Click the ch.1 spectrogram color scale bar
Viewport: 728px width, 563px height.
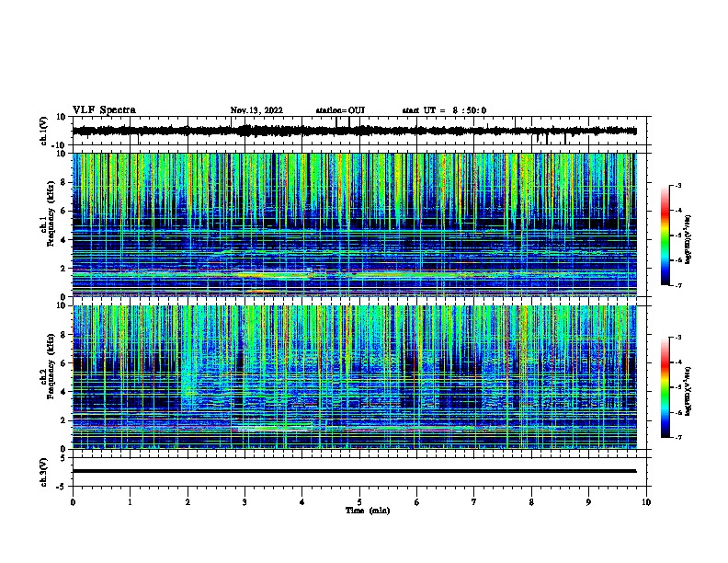click(665, 236)
